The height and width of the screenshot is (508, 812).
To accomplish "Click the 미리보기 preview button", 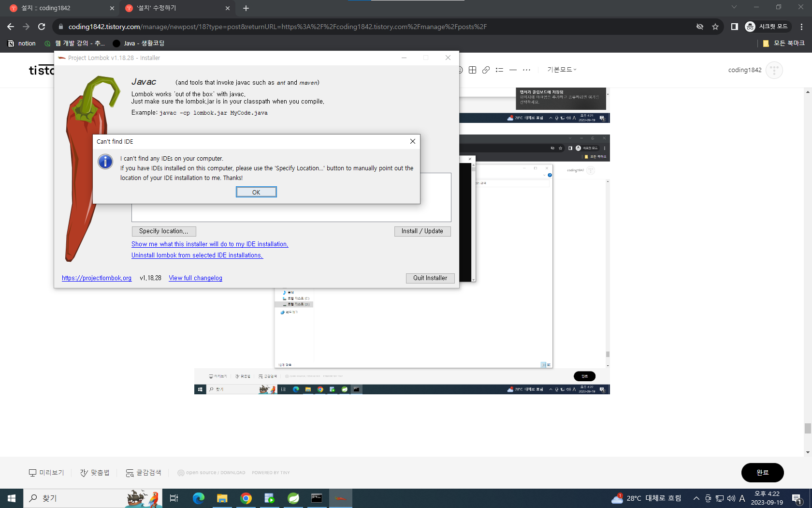I will coord(46,473).
